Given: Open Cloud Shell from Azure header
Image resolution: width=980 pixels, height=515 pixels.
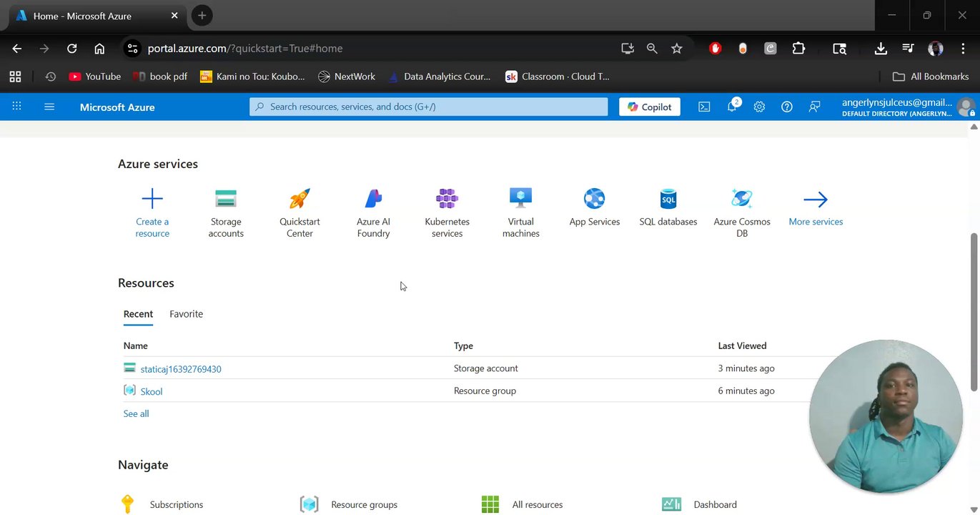Looking at the screenshot, I should tap(704, 107).
